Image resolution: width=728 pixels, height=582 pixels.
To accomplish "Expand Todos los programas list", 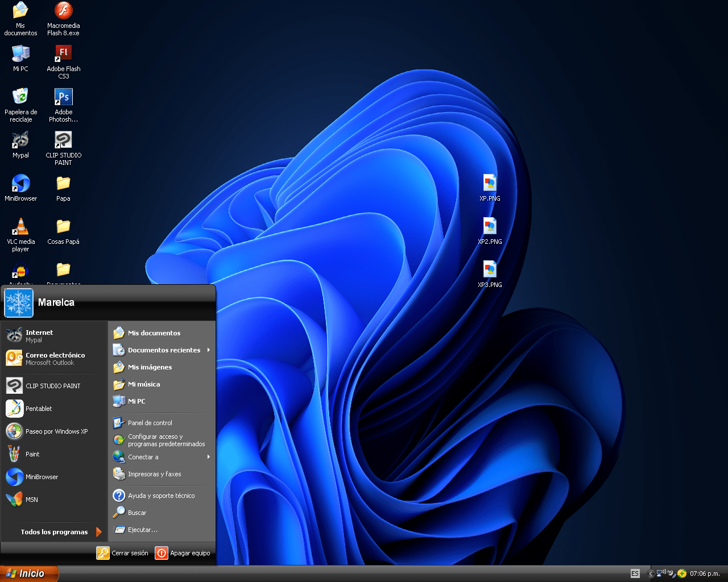I will point(55,532).
